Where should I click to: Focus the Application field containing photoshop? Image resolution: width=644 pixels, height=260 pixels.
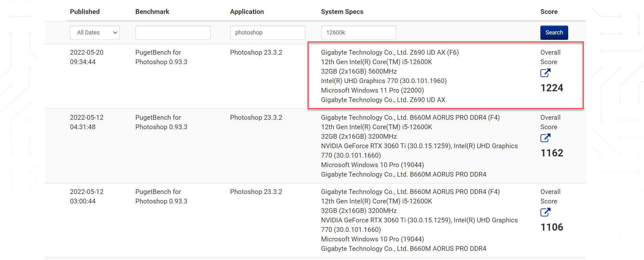coord(268,33)
